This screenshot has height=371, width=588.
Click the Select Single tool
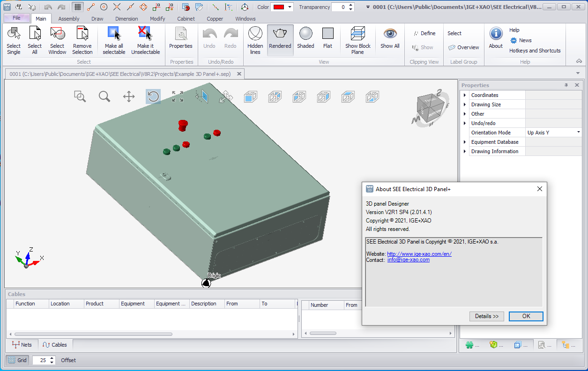(14, 41)
